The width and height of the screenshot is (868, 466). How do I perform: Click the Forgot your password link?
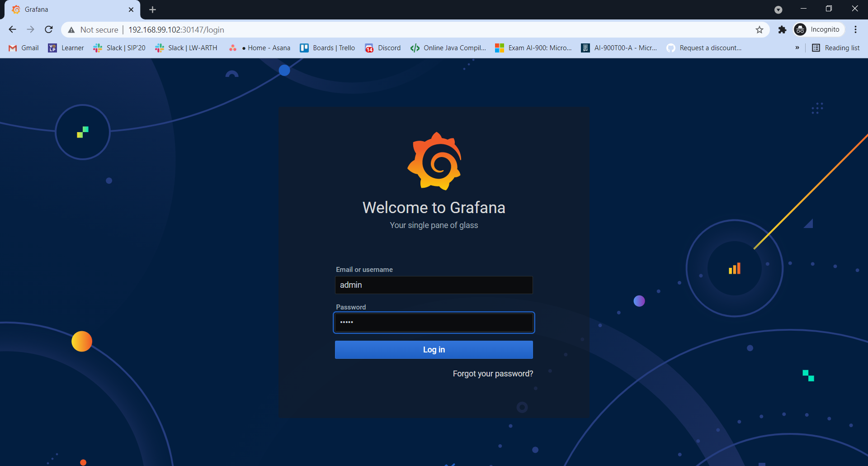pos(492,374)
